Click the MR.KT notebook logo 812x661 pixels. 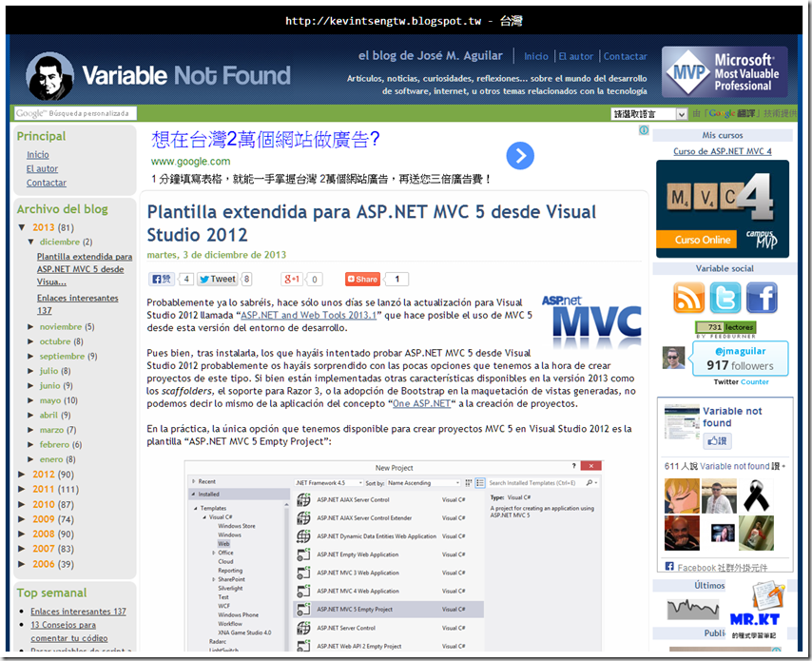pyautogui.click(x=756, y=611)
